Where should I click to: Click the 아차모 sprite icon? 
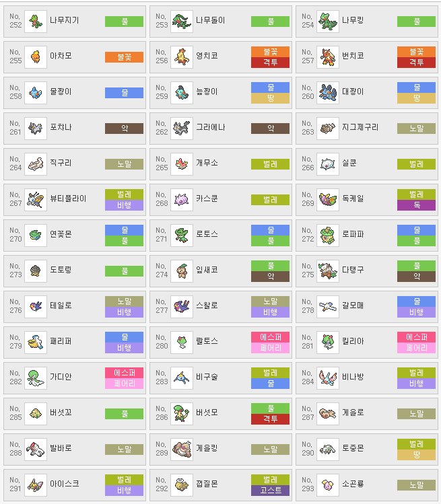click(36, 57)
